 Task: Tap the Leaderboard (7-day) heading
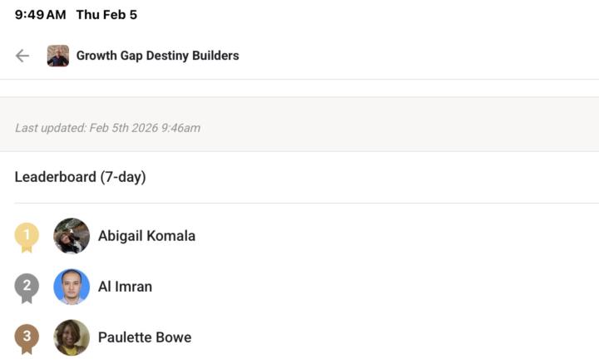tap(80, 177)
